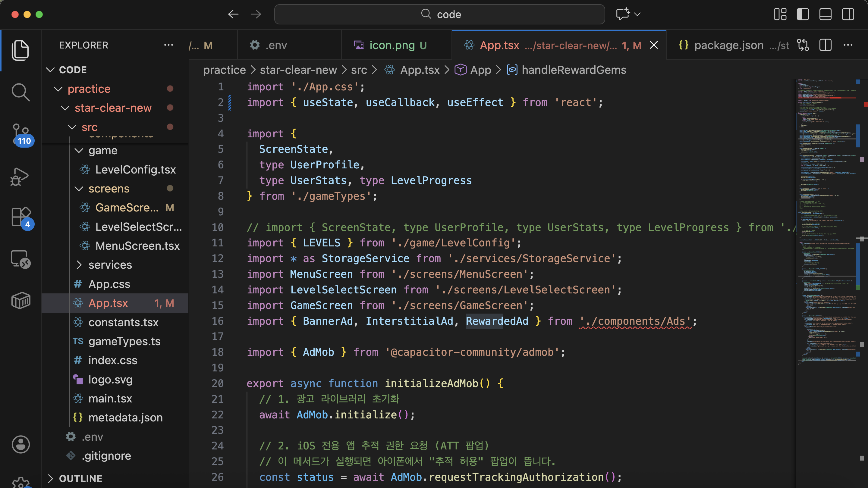Image resolution: width=868 pixels, height=488 pixels.
Task: Toggle the primary side bar visibility
Action: tap(803, 14)
